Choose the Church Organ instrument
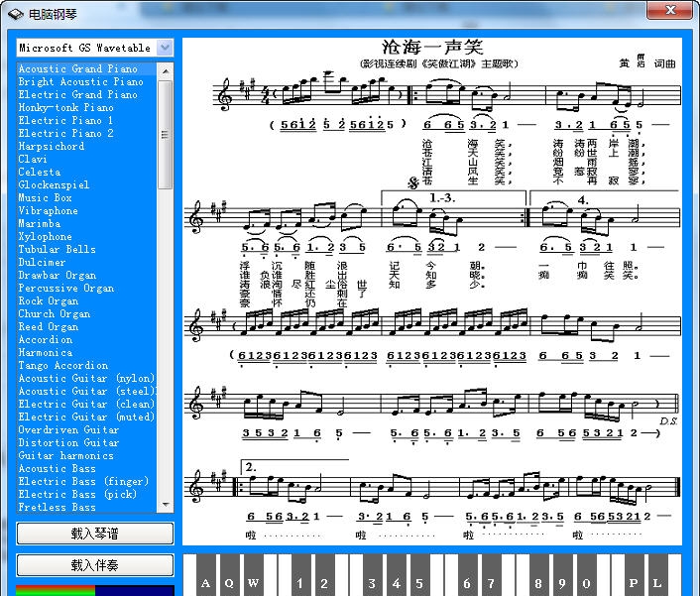 (x=54, y=314)
